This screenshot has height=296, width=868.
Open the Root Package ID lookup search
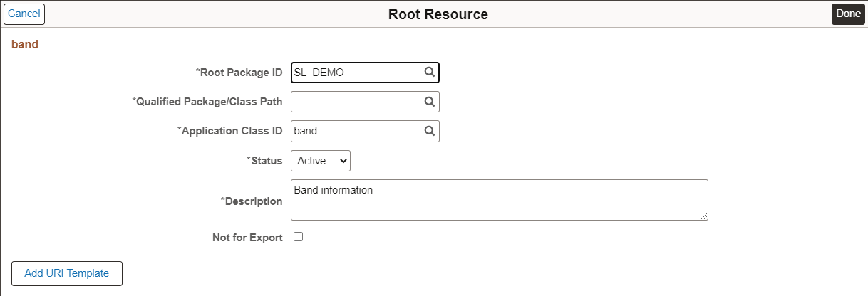[429, 73]
